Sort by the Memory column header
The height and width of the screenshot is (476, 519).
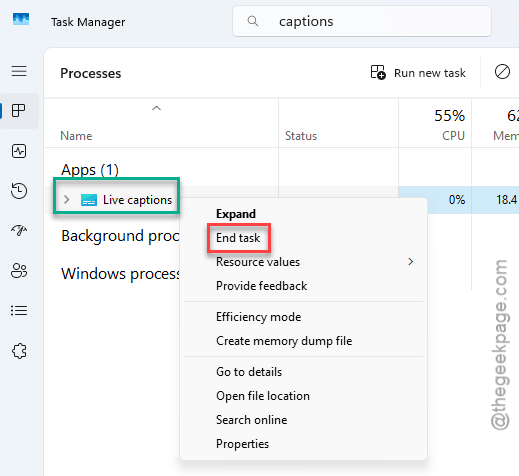point(496,124)
